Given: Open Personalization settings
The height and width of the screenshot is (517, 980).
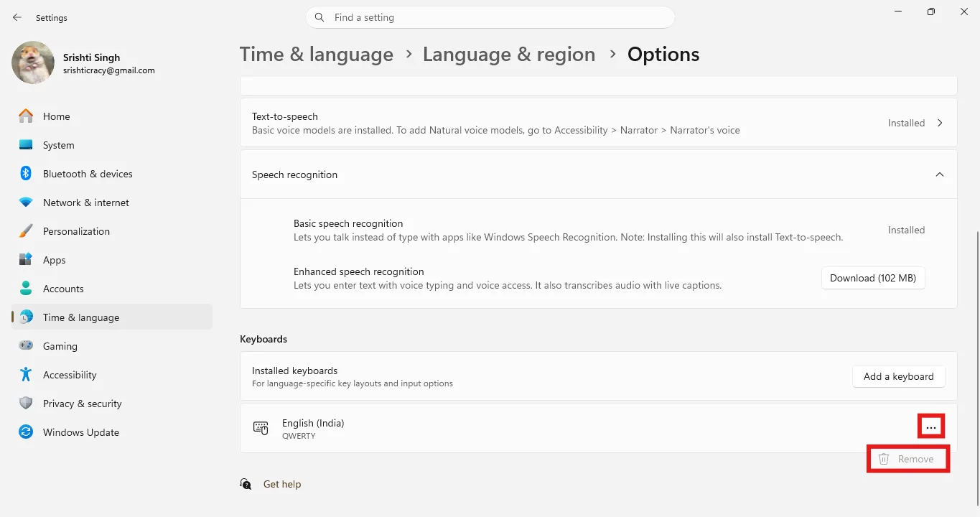Looking at the screenshot, I should click(112, 231).
